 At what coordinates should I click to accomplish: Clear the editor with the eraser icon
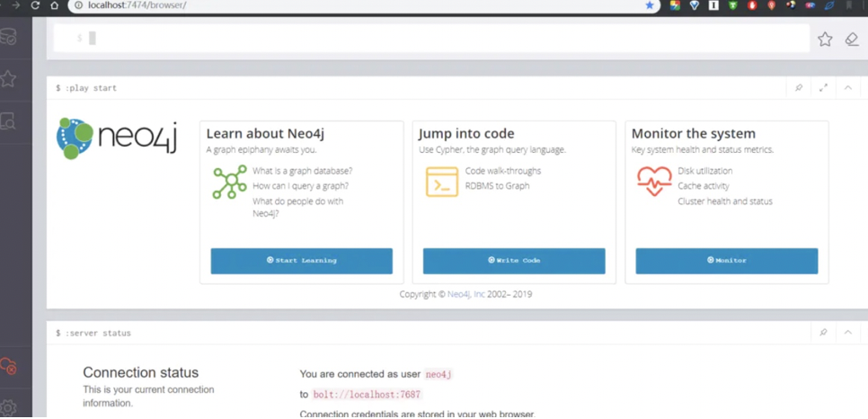click(852, 39)
